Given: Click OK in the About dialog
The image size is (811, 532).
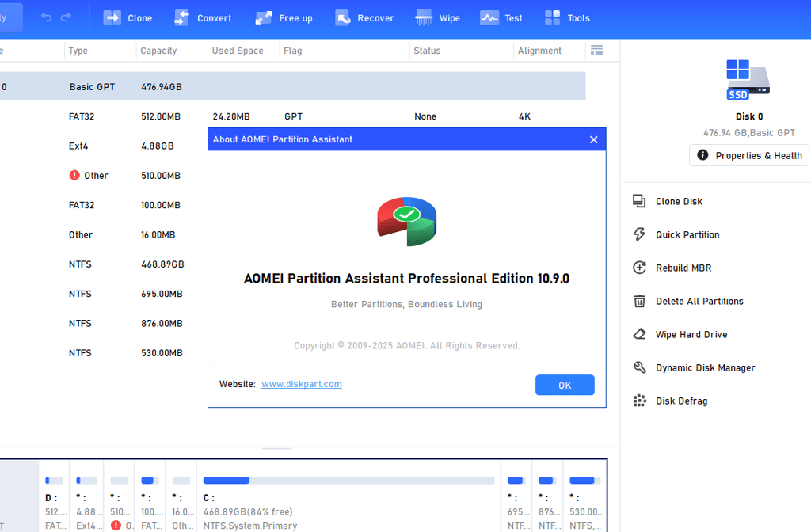Looking at the screenshot, I should pyautogui.click(x=565, y=386).
